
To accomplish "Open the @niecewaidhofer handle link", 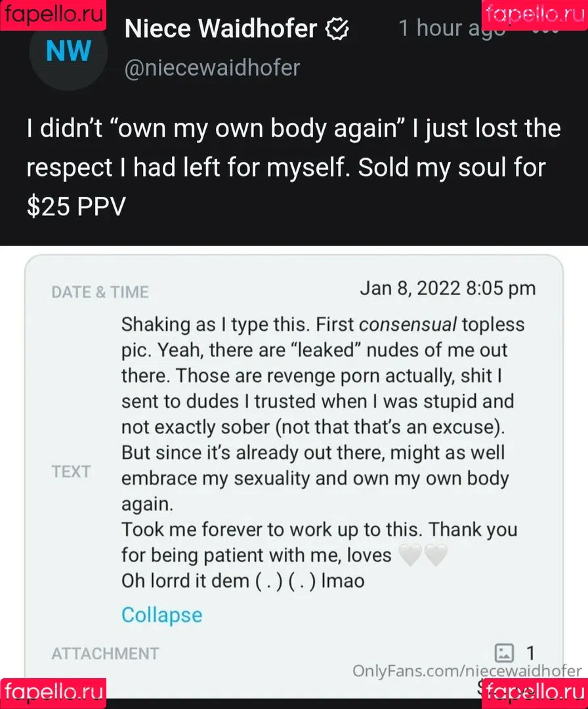I will 212,68.
